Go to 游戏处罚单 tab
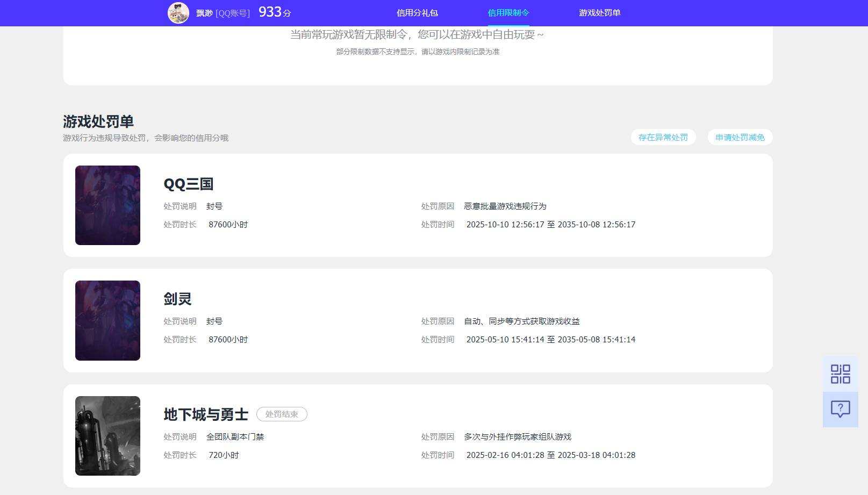 pos(600,13)
